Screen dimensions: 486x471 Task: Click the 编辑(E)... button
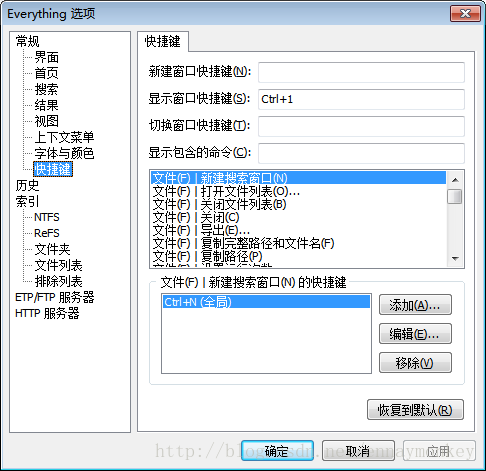(x=415, y=334)
